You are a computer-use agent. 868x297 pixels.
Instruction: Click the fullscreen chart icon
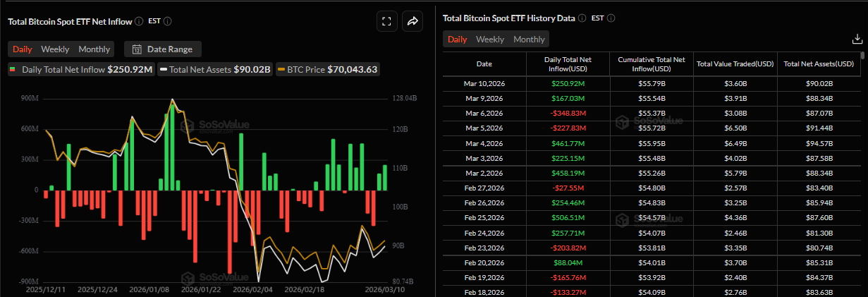point(386,21)
